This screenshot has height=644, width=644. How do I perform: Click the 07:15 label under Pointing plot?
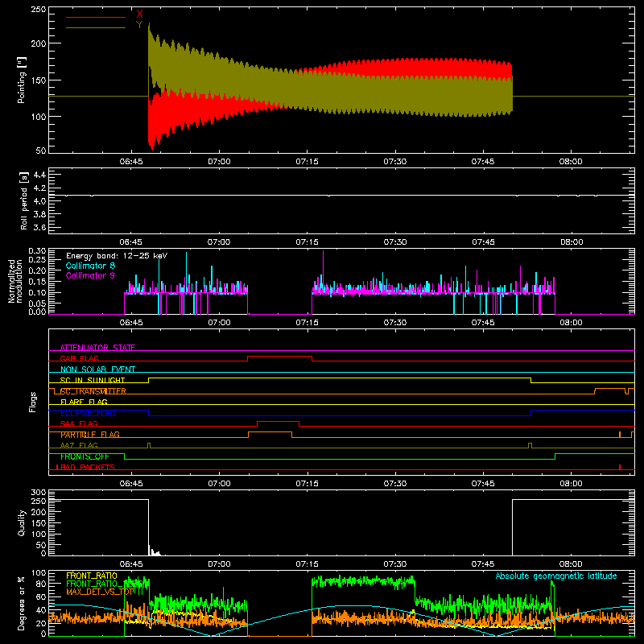pyautogui.click(x=307, y=162)
